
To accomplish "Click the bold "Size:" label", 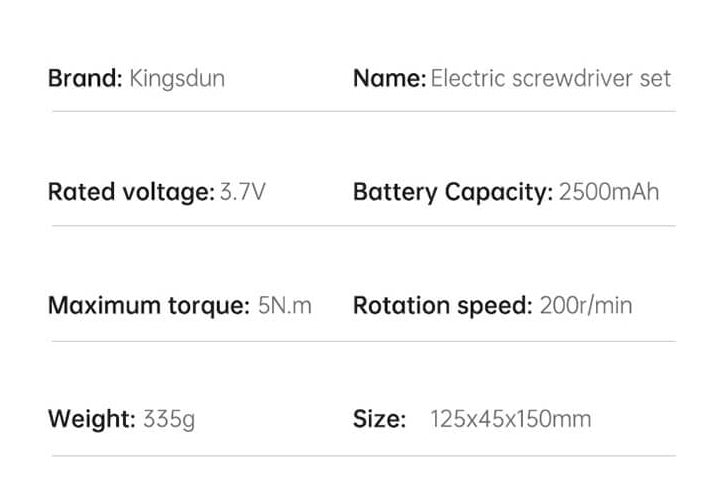I will coord(379,419).
